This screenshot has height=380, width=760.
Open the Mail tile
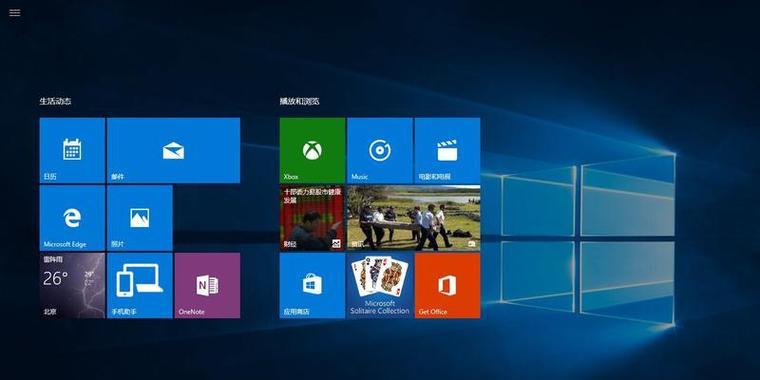(173, 150)
